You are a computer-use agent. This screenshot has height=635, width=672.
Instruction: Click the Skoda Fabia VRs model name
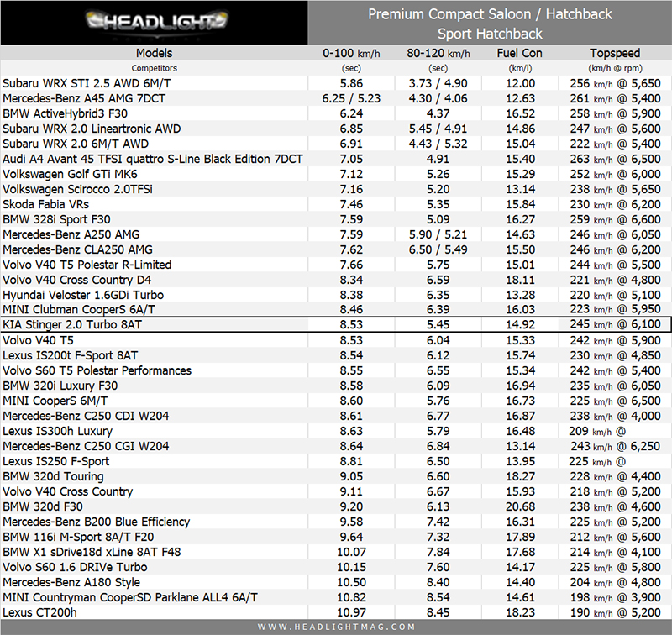coord(46,204)
